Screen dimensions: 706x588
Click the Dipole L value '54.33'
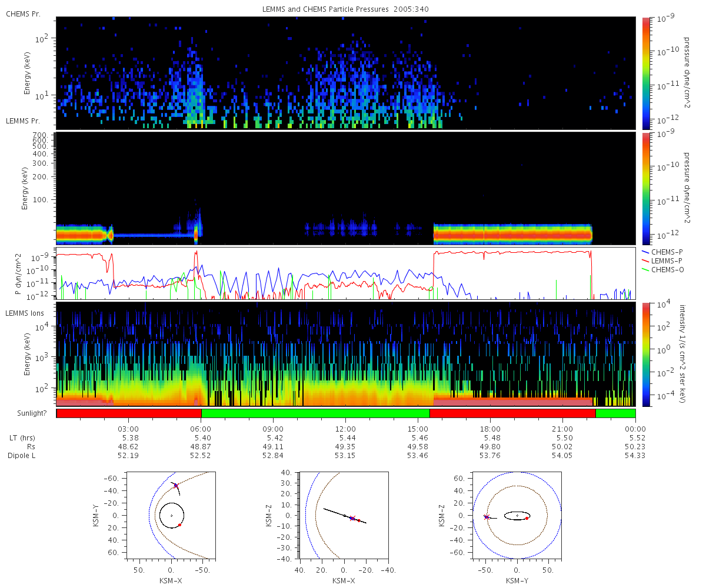coord(635,455)
